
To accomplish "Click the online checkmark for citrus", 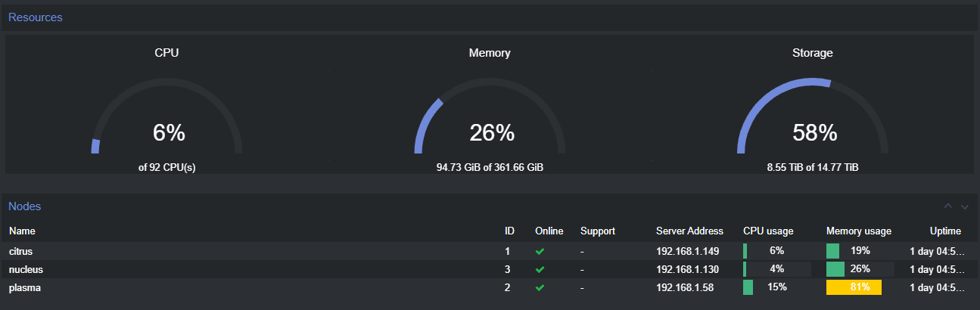I will tap(540, 251).
